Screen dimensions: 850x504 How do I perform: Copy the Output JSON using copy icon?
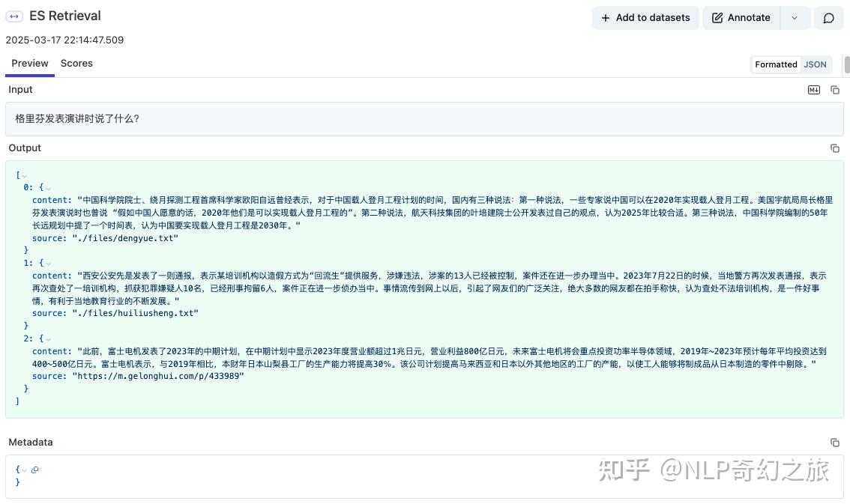835,148
